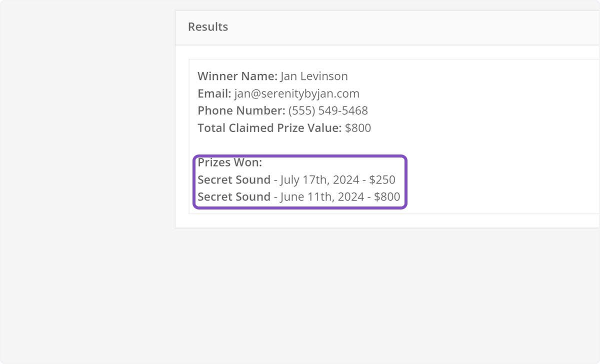
Task: Click the Phone Number label
Action: tap(241, 111)
